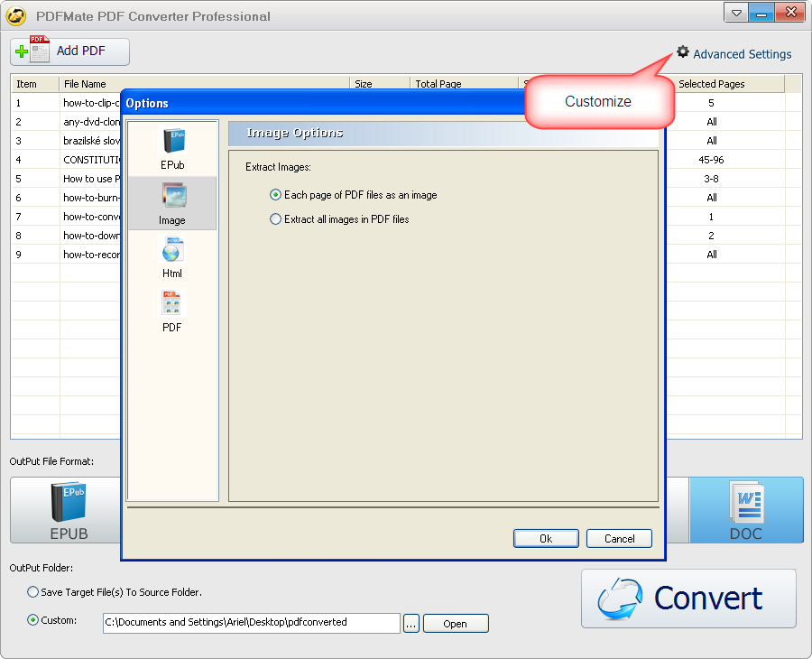Click the large Convert button
This screenshot has height=659, width=812.
[688, 599]
